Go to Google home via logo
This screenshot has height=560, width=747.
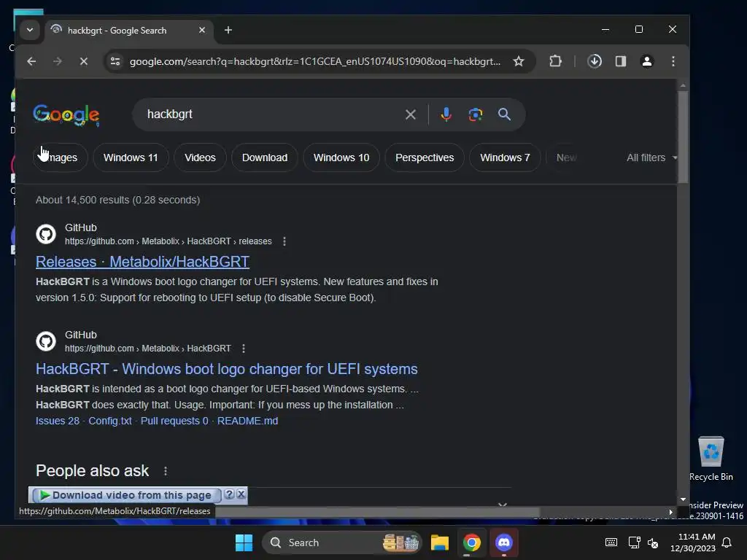pyautogui.click(x=66, y=114)
